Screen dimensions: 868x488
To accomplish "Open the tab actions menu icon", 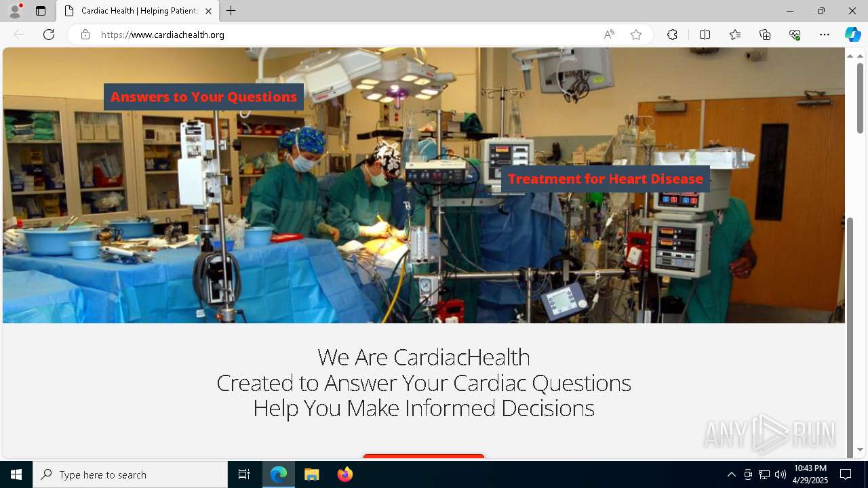I will [41, 11].
